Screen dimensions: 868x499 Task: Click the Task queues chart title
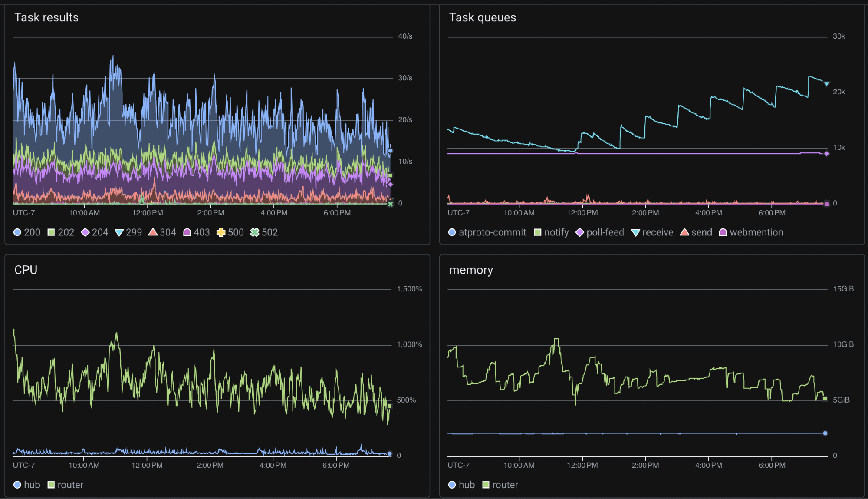click(482, 17)
